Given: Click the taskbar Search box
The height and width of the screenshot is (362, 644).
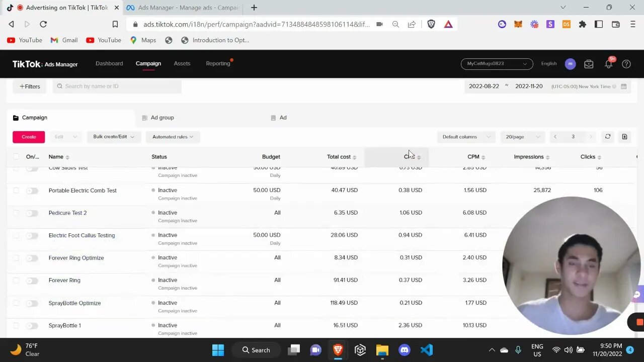Looking at the screenshot, I should tap(256, 350).
